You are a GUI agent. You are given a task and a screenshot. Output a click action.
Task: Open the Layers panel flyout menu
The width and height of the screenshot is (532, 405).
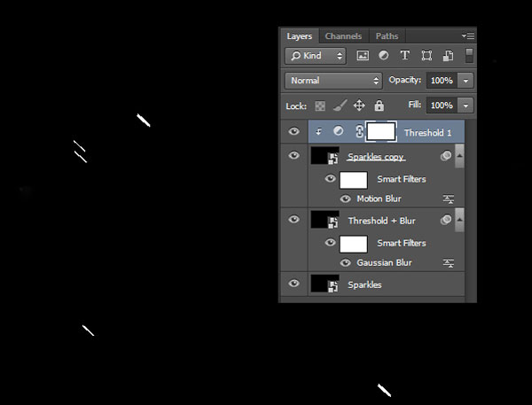click(x=468, y=35)
